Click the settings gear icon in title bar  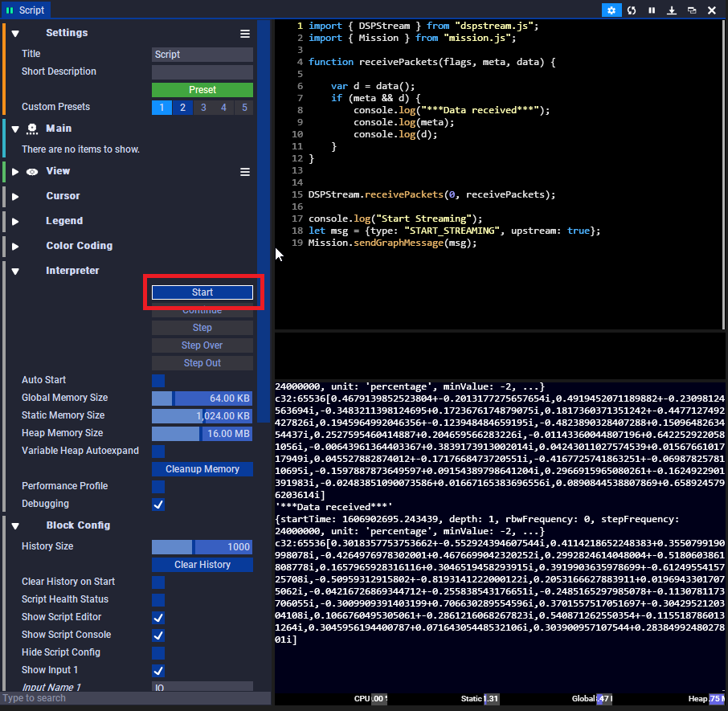click(611, 10)
